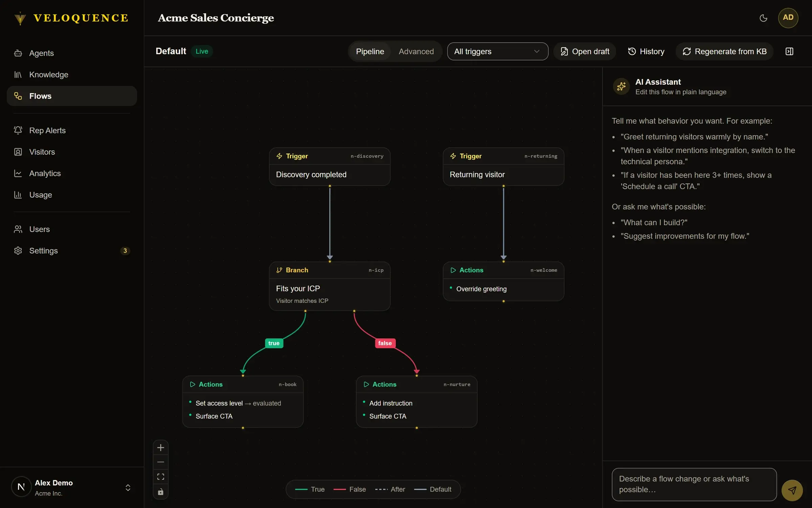Viewport: 812px width, 508px height.
Task: Click the n-icp node ID label
Action: click(376, 270)
